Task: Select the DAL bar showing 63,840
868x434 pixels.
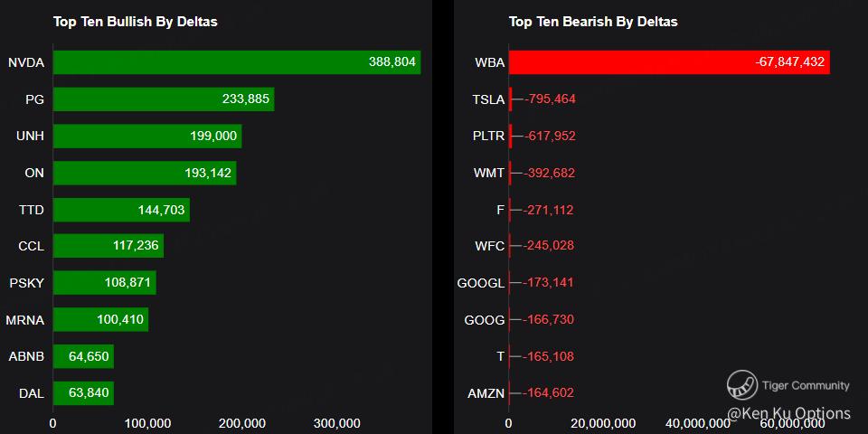Action: pyautogui.click(x=83, y=392)
